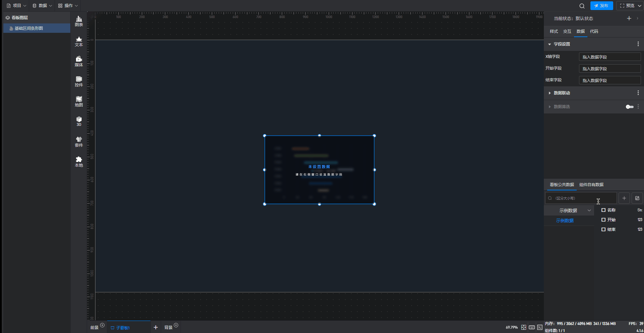Collapse the 字段设置 section

point(550,44)
